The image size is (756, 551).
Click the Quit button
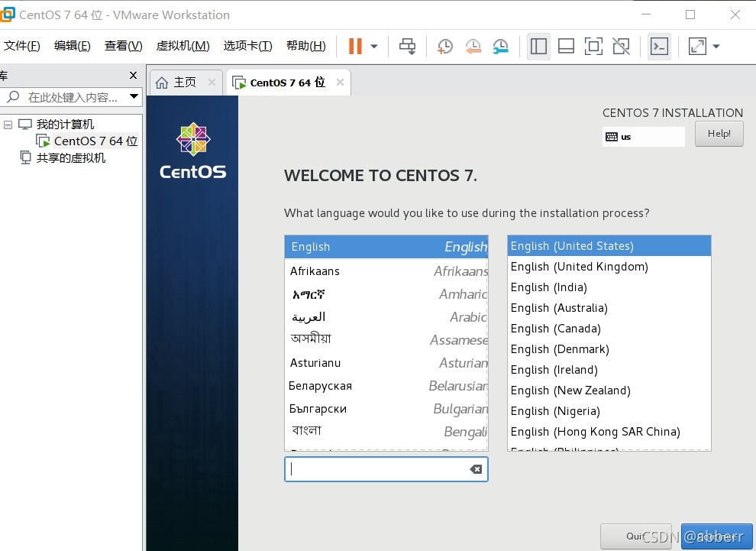pos(635,536)
